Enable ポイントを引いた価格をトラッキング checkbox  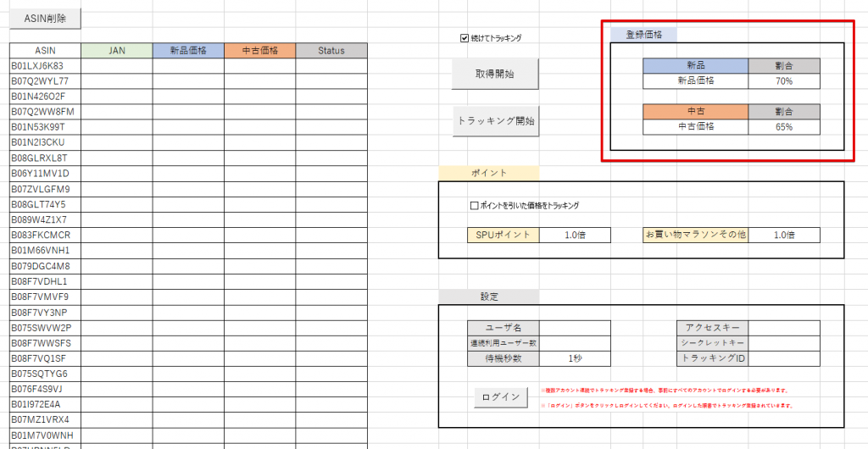click(475, 205)
